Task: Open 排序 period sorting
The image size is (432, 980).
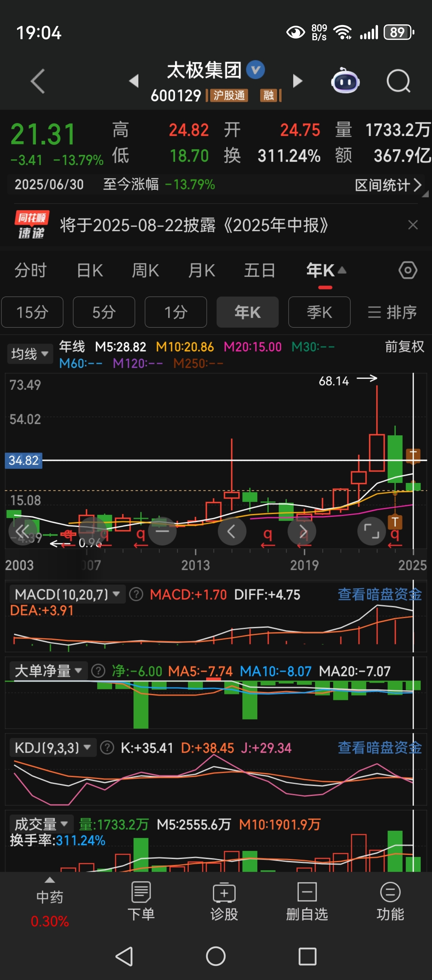Action: tap(392, 312)
